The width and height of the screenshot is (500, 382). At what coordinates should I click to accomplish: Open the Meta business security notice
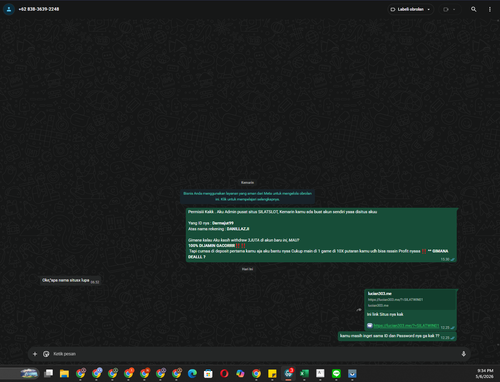click(x=247, y=196)
